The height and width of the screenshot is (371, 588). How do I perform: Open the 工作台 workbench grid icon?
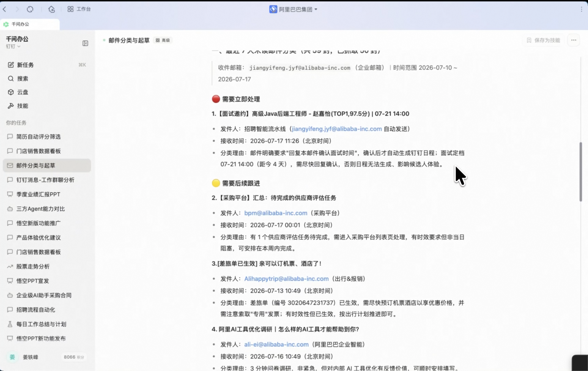pyautogui.click(x=70, y=9)
